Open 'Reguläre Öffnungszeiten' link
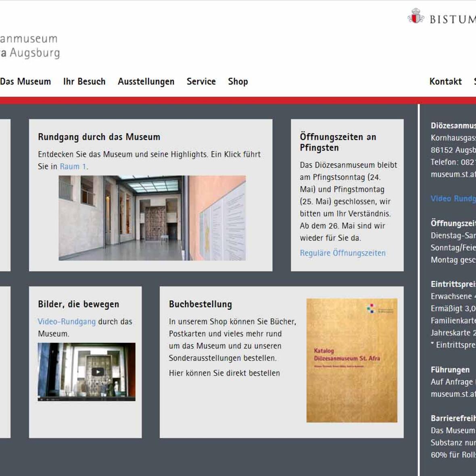Screen dimensions: 476x476 [x=342, y=253]
